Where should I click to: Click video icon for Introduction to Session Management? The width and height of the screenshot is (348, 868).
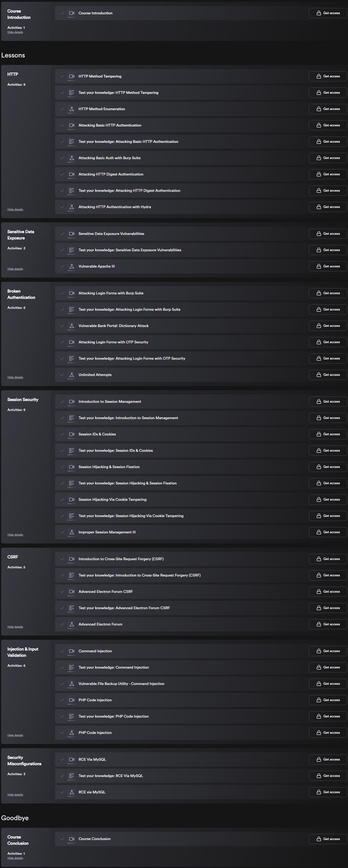(x=71, y=402)
